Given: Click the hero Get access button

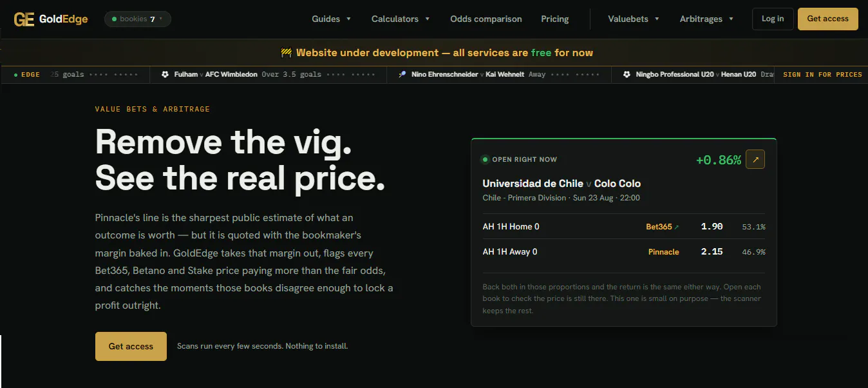Looking at the screenshot, I should pyautogui.click(x=131, y=346).
